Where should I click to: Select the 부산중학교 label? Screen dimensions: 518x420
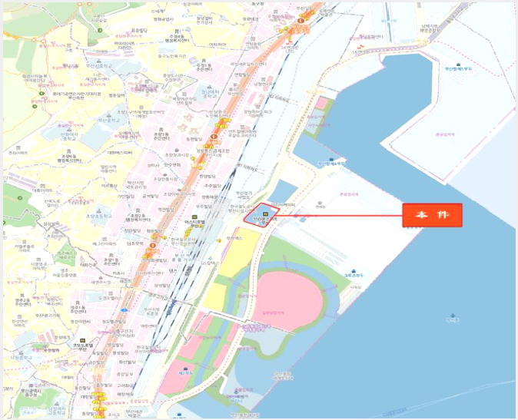(109, 121)
